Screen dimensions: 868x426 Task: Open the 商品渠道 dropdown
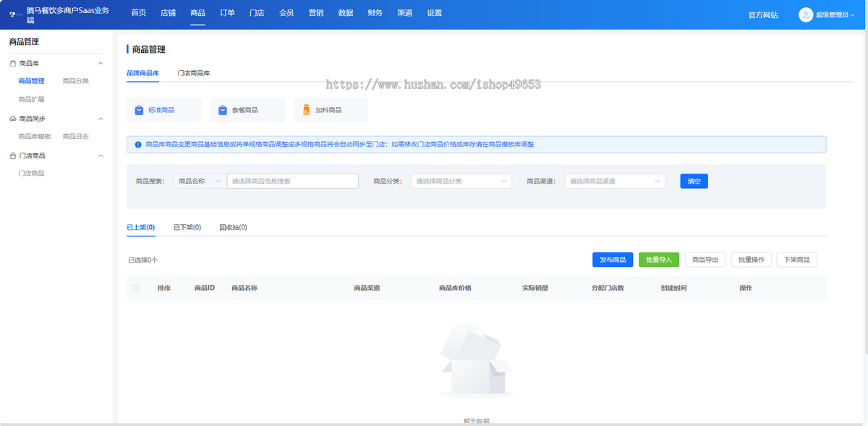[614, 180]
